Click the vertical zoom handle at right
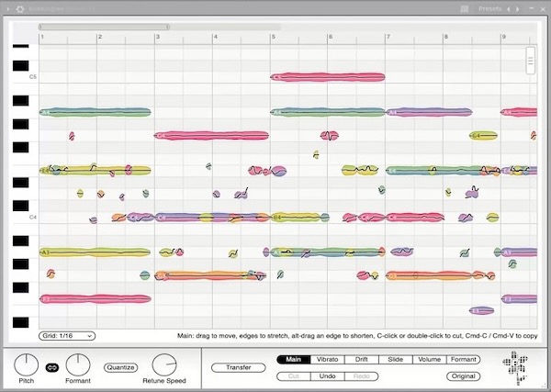Image resolution: width=551 pixels, height=392 pixels. [x=530, y=61]
